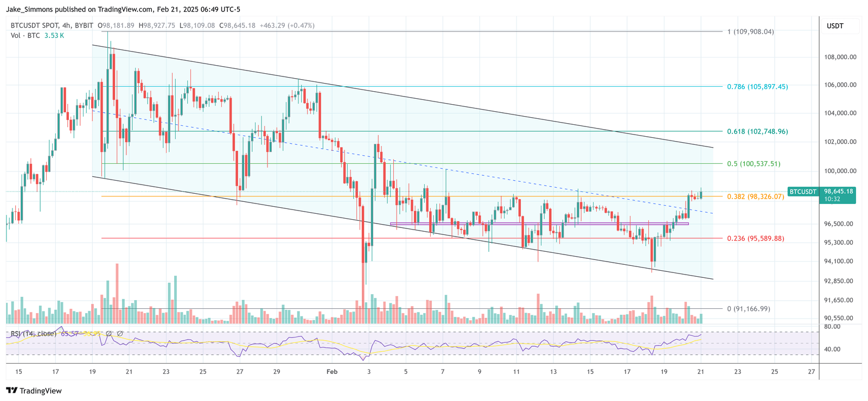Click the purple horizontal support zone rectangle
The image size is (868, 401).
(539, 223)
